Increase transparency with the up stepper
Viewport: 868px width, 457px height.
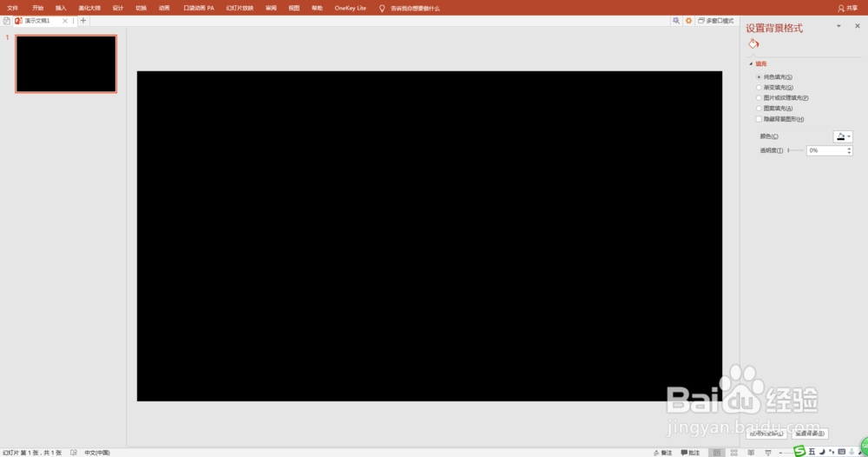[849, 149]
